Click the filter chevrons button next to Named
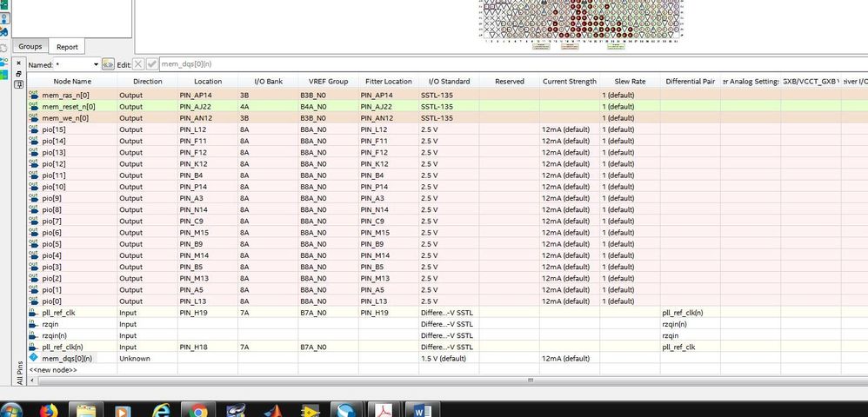Image resolution: width=868 pixels, height=417 pixels. 108,64
